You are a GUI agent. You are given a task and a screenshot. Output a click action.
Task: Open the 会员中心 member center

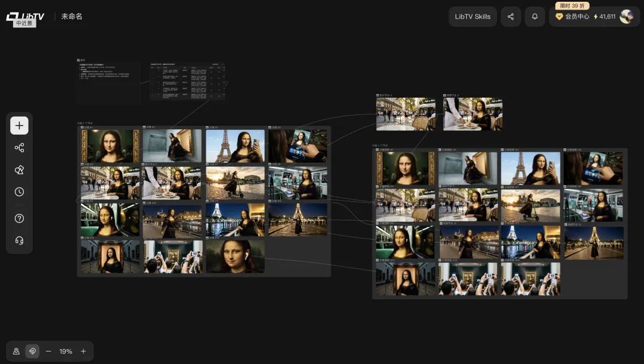(x=572, y=17)
